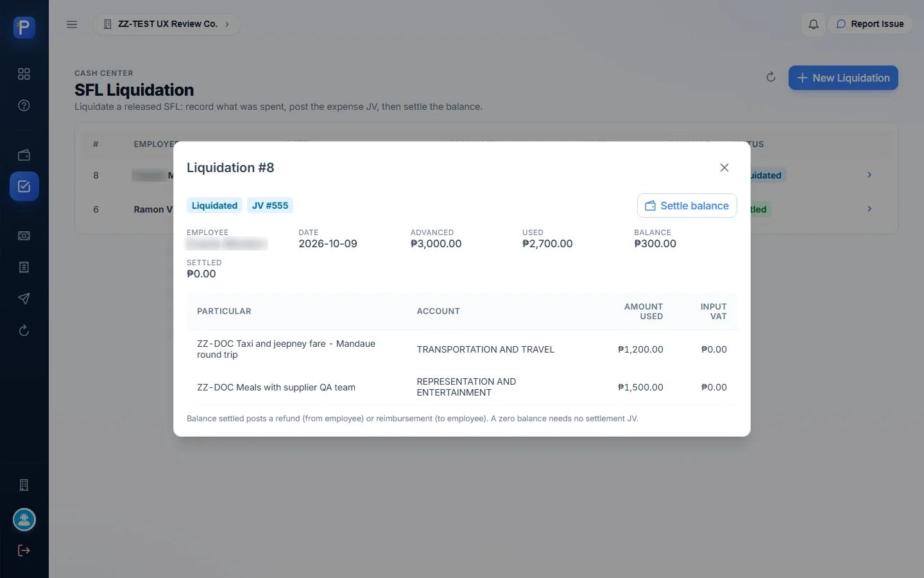
Task: Select the ₱3,000.00 advanced amount
Action: click(436, 243)
